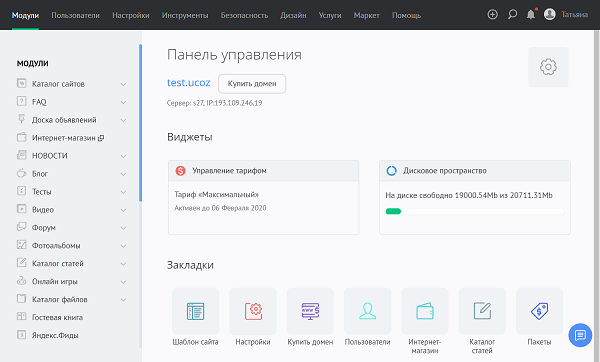
Task: Open the Услуги top menu
Action: click(x=330, y=15)
